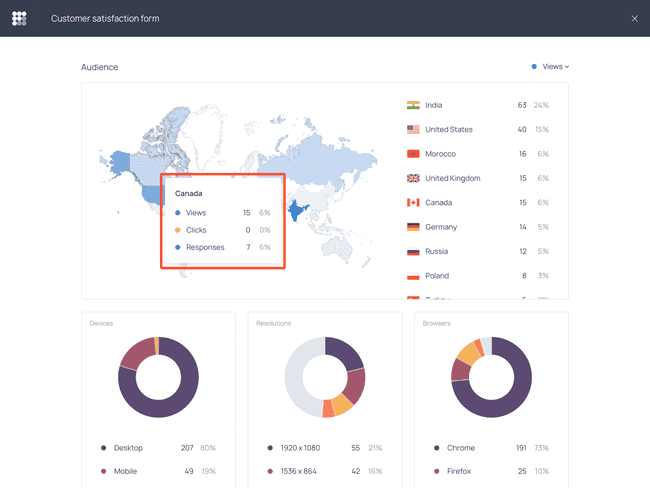Click Audience section heading
Screen dimensions: 650x488
click(99, 67)
